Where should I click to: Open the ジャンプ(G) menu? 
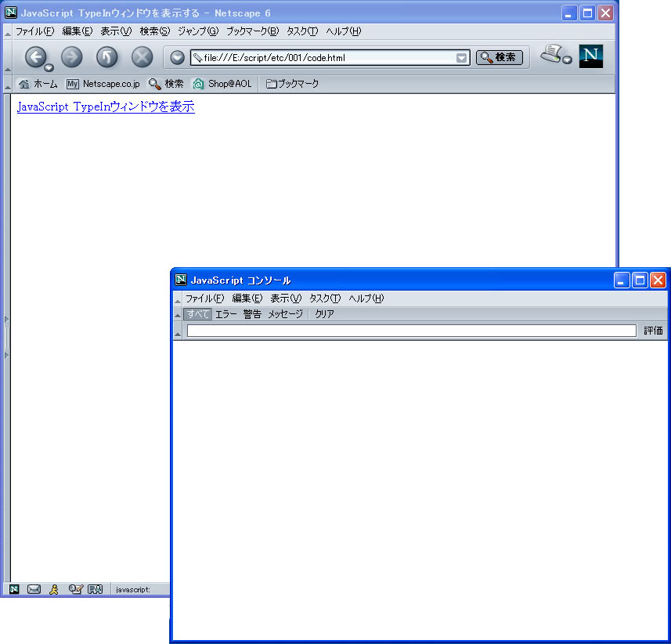click(x=198, y=31)
